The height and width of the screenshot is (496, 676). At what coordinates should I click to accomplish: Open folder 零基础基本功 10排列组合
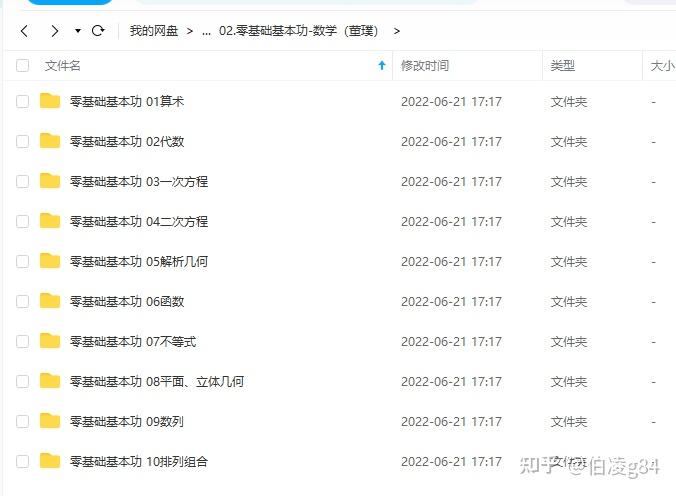tap(139, 461)
